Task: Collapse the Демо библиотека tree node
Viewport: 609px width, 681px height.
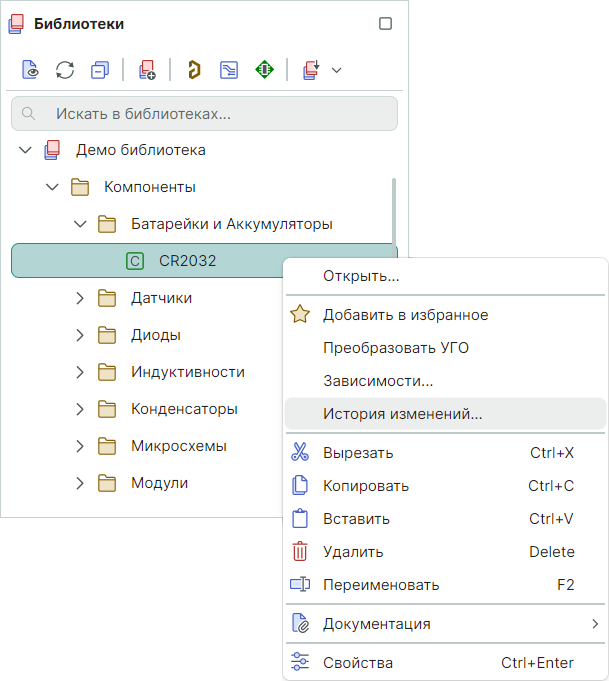Action: click(x=26, y=151)
